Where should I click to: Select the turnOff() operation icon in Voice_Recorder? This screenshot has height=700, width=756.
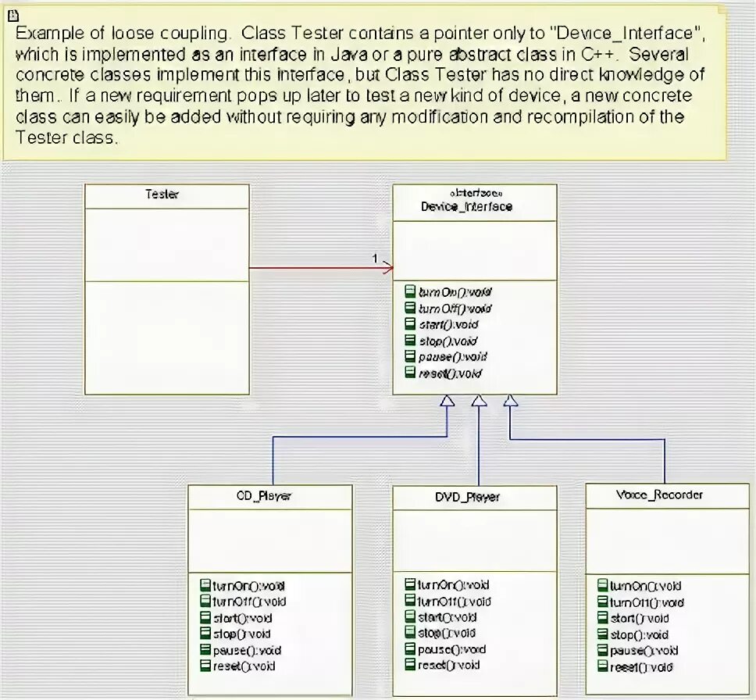coord(601,602)
